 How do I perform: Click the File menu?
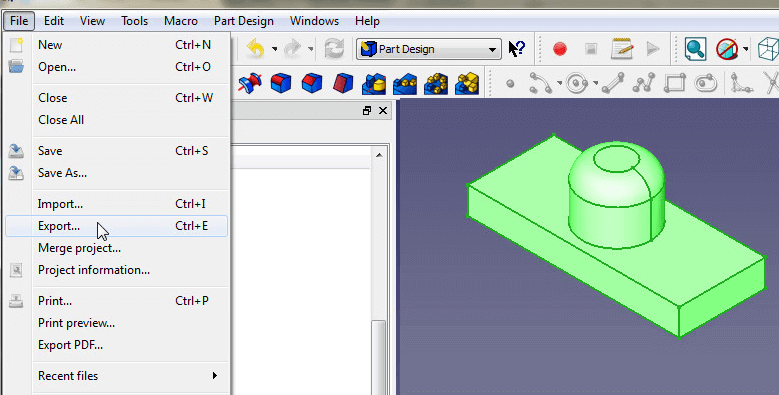(19, 21)
